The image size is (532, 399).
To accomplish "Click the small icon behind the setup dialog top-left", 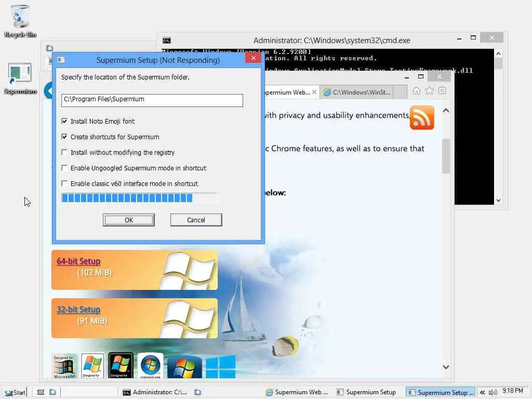I will [x=50, y=48].
